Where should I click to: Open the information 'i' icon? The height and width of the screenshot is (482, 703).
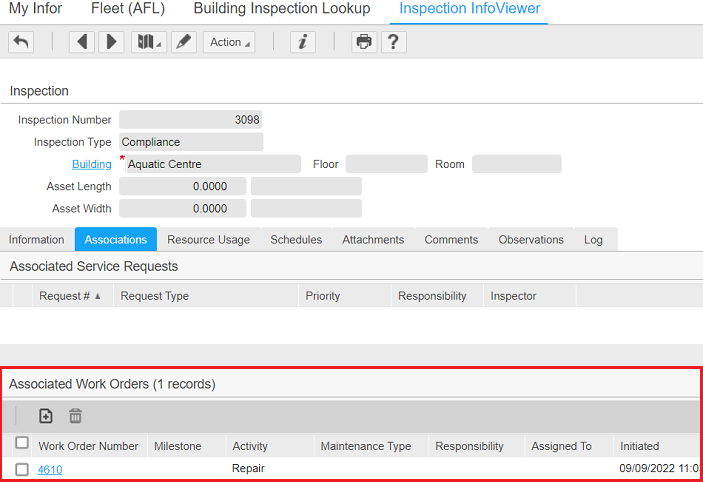coord(303,42)
